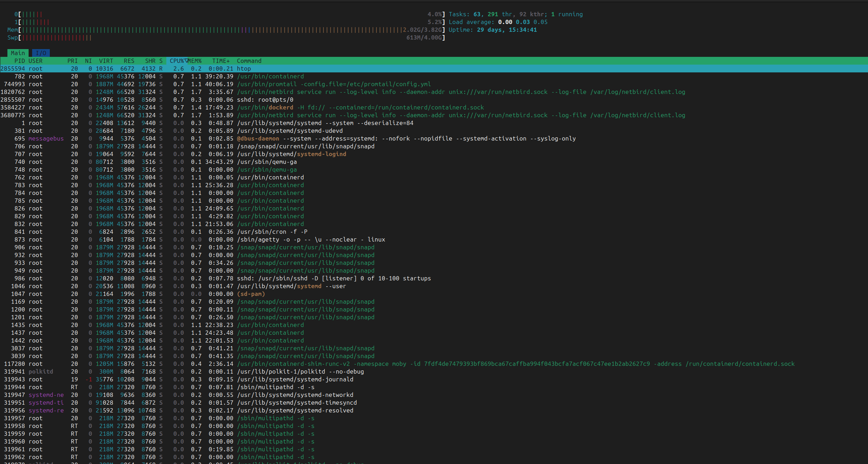
Task: Click the Tasks count line
Action: (x=516, y=14)
